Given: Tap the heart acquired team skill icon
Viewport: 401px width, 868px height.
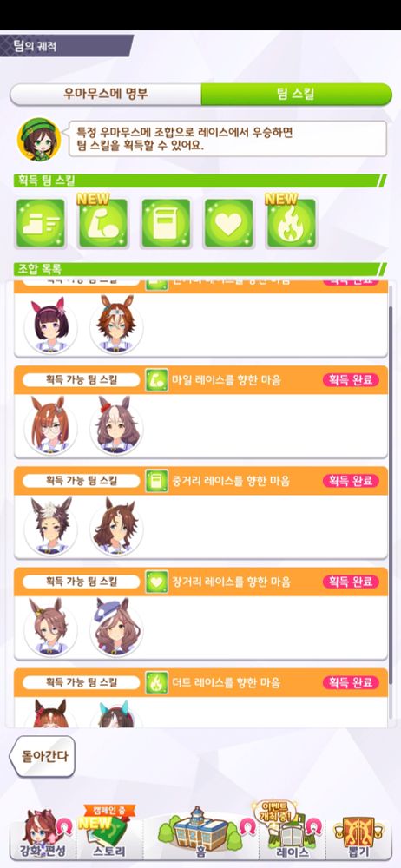Looking at the screenshot, I should 229,223.
